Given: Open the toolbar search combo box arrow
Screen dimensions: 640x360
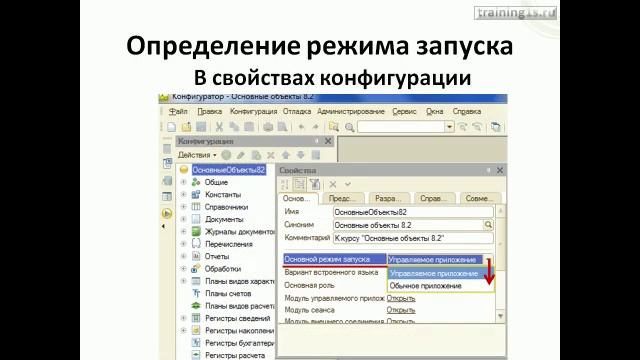Looking at the screenshot, I should [449, 127].
